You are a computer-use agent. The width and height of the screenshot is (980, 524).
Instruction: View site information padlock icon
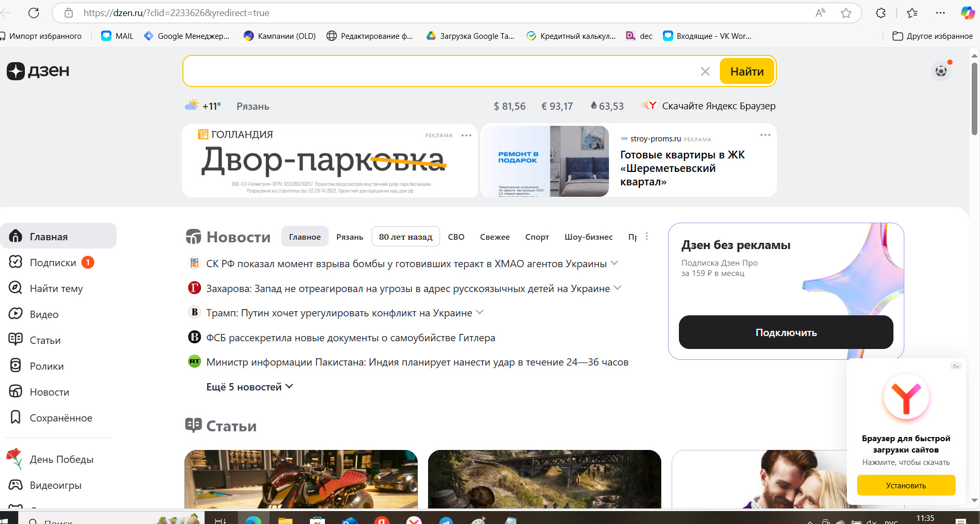(68, 13)
